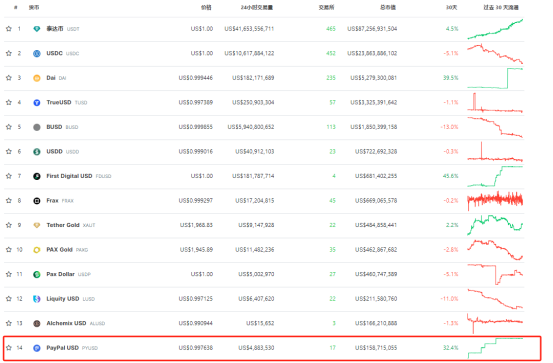
Task: Open the Frax 30-day sparkline chart
Action: 495,200
